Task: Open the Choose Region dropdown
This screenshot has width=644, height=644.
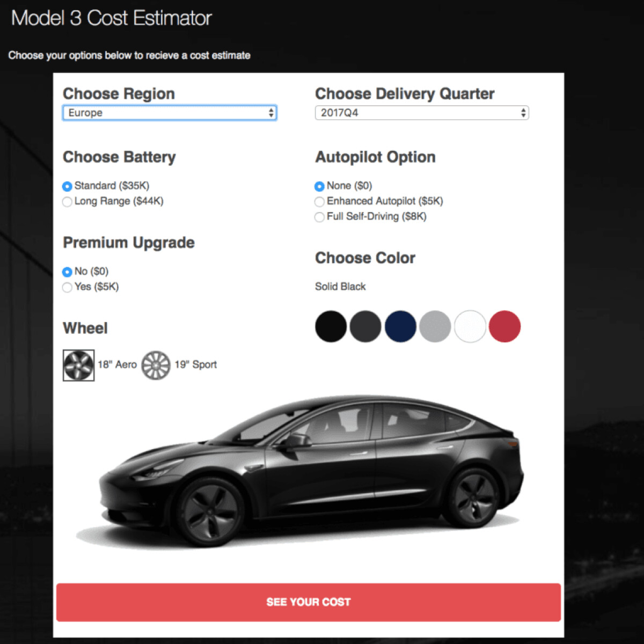Action: (170, 113)
